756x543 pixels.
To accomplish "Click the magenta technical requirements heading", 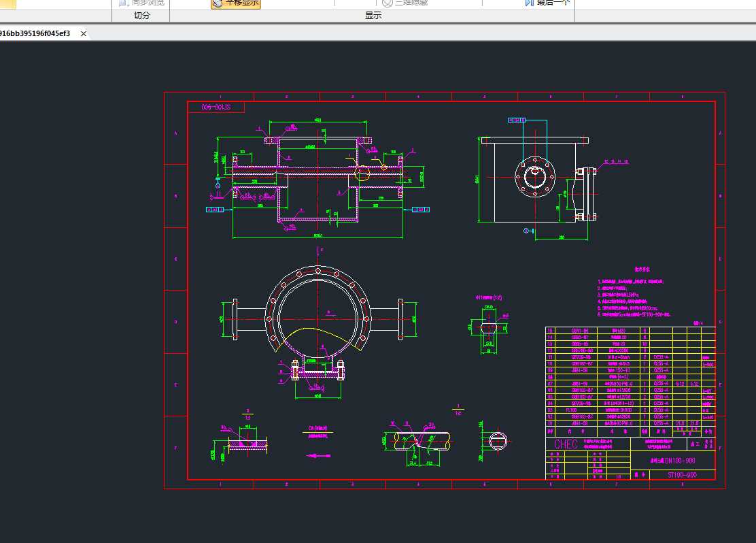I will coord(643,269).
